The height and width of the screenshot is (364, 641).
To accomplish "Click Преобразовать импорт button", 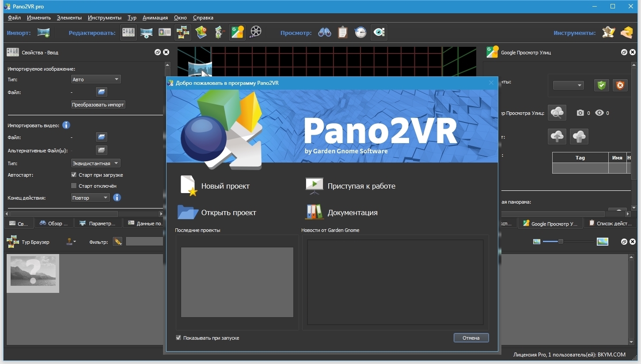I will 98,105.
